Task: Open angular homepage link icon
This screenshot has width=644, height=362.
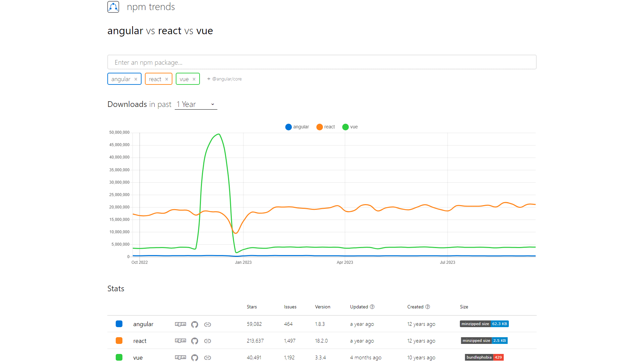Action: (x=208, y=324)
